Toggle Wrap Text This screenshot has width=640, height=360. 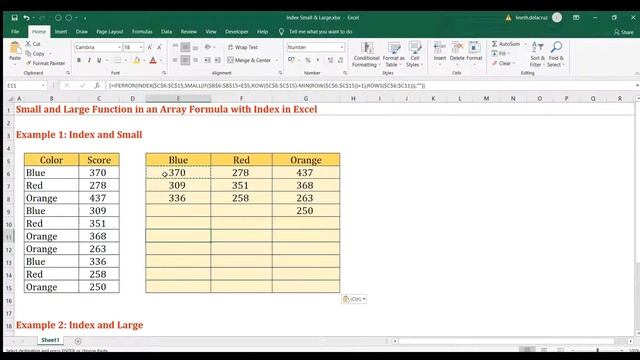click(x=243, y=47)
